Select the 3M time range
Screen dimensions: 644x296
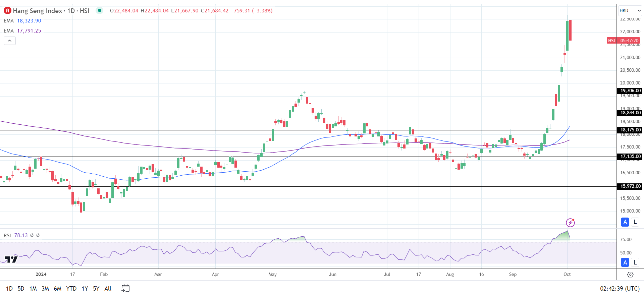(45, 288)
